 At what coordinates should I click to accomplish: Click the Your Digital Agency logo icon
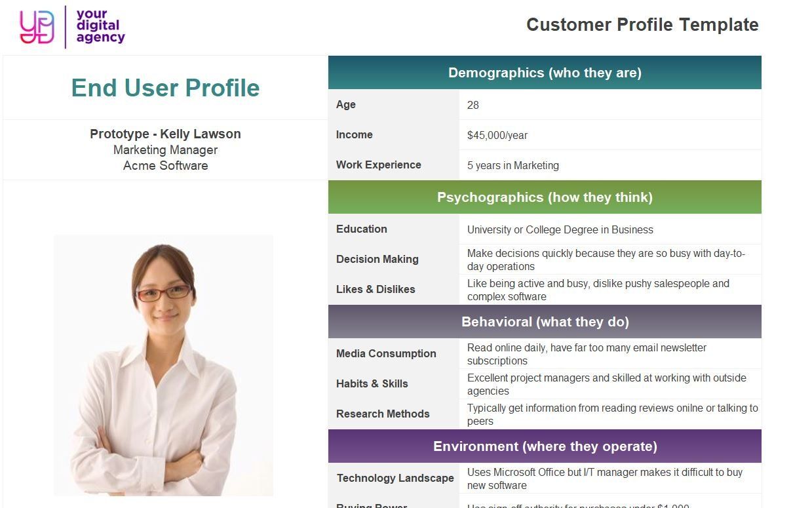pyautogui.click(x=37, y=27)
